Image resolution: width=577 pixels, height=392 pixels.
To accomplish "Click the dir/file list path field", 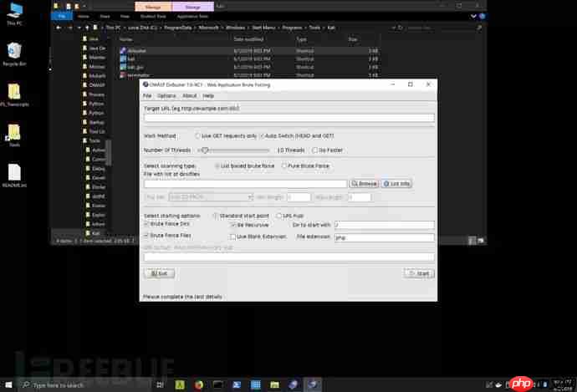I will click(246, 184).
